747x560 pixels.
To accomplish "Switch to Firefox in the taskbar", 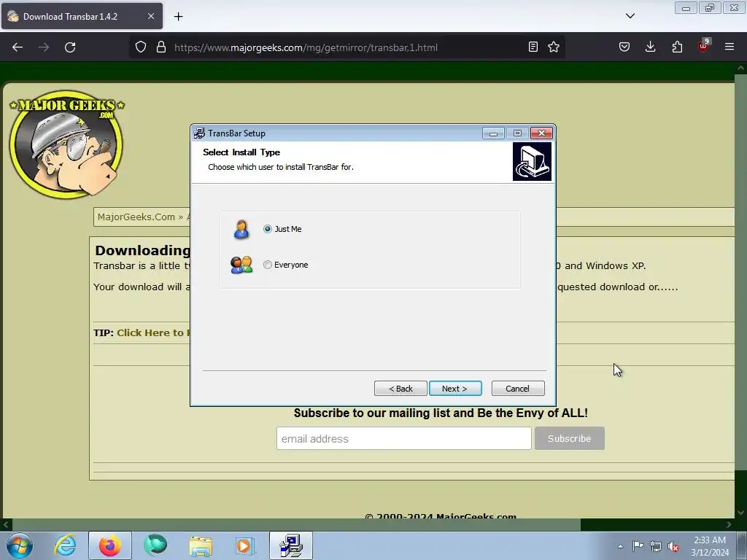I will pos(110,545).
